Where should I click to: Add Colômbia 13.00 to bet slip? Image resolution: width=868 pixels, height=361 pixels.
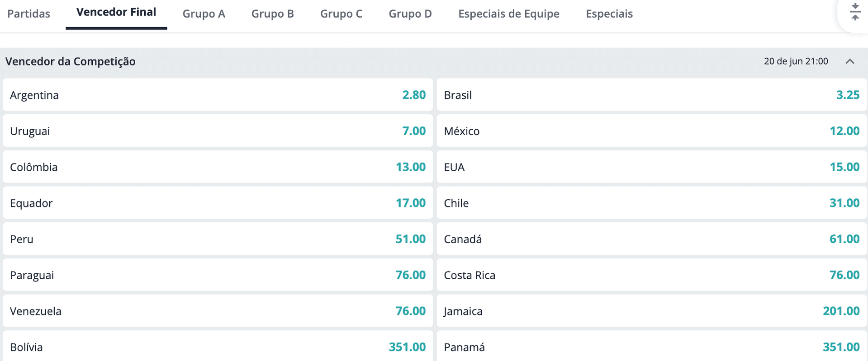pyautogui.click(x=218, y=167)
